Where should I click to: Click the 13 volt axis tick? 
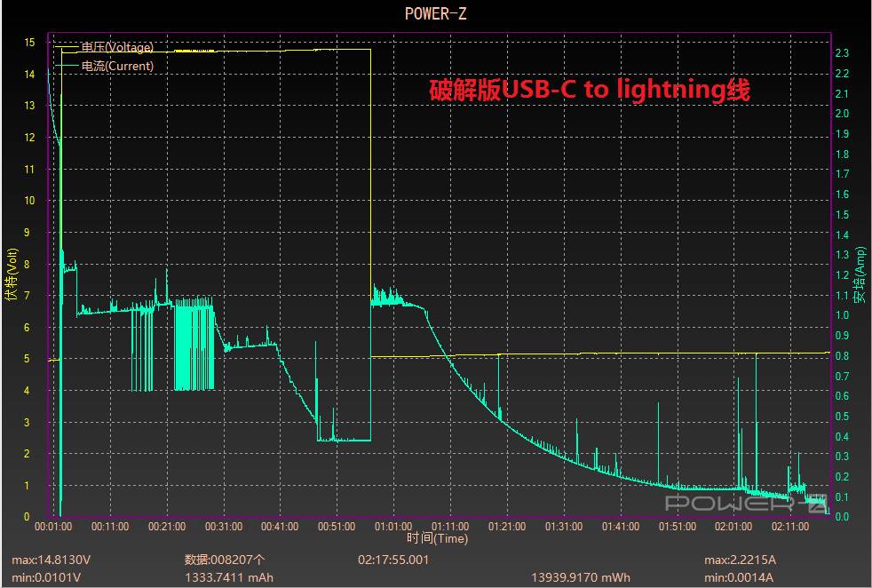coord(29,106)
